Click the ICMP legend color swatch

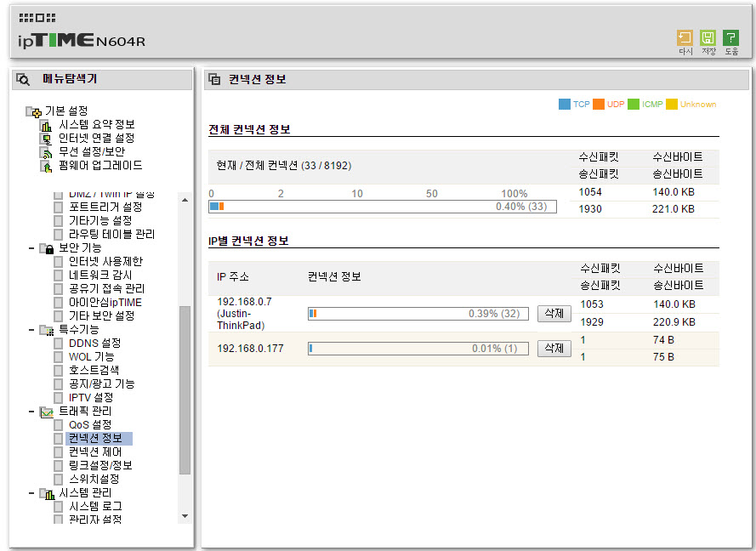pos(634,104)
